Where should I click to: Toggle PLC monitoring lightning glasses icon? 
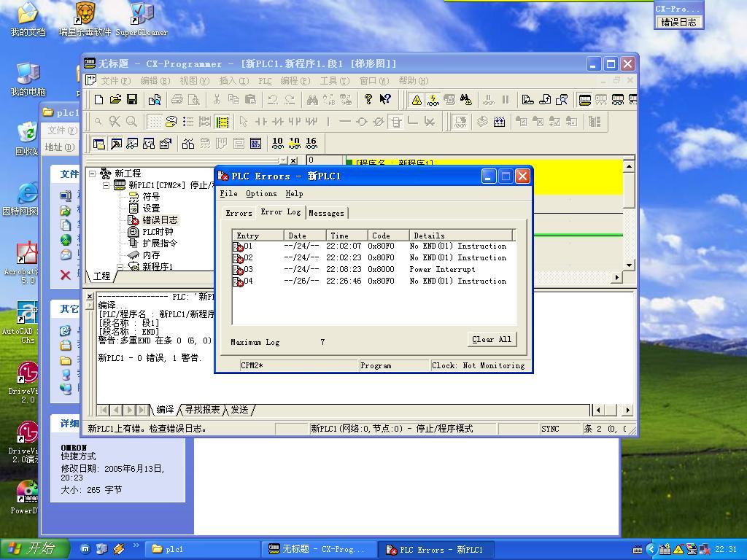point(433,99)
